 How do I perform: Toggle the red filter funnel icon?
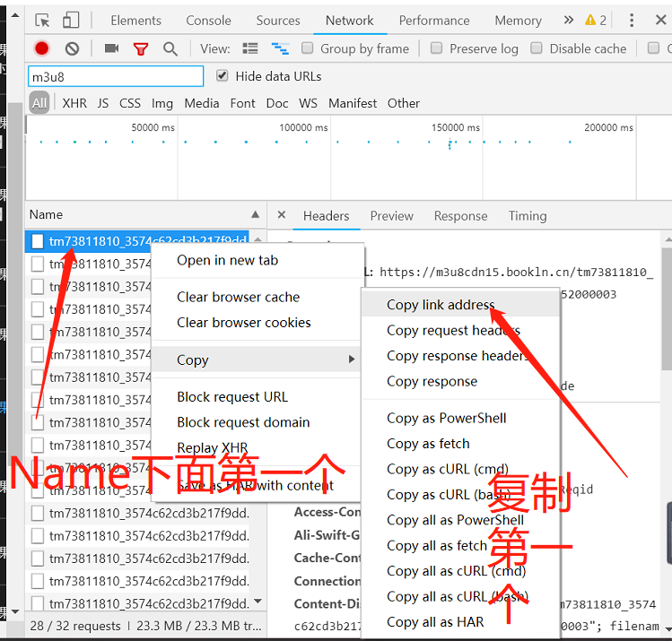pos(141,48)
